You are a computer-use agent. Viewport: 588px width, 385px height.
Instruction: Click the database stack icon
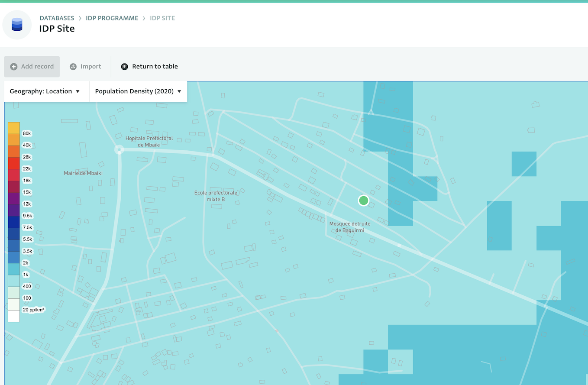point(17,24)
